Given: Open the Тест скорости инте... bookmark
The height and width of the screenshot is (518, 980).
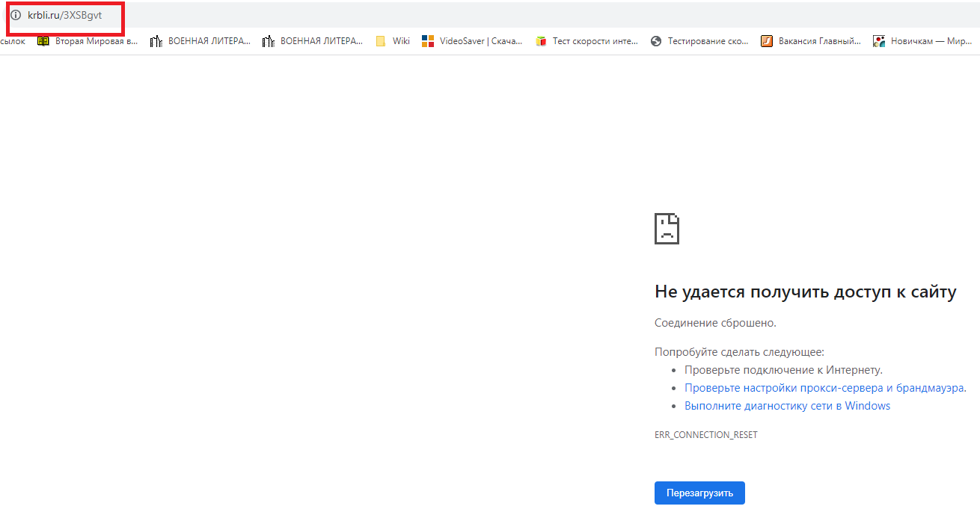Looking at the screenshot, I should (587, 41).
